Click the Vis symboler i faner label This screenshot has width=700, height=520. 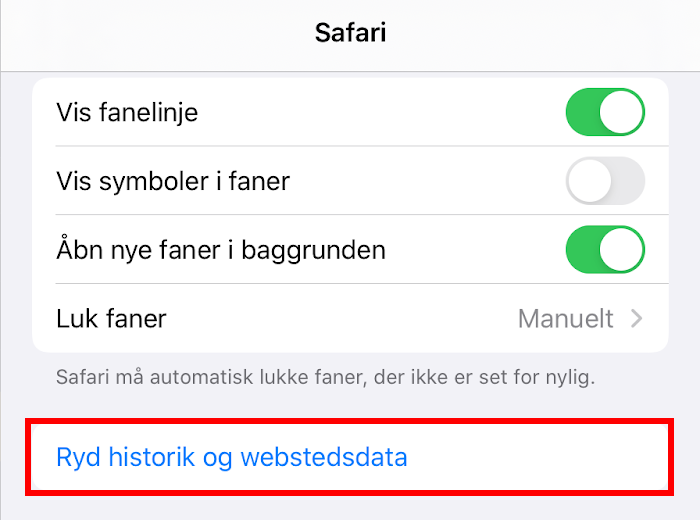point(173,181)
